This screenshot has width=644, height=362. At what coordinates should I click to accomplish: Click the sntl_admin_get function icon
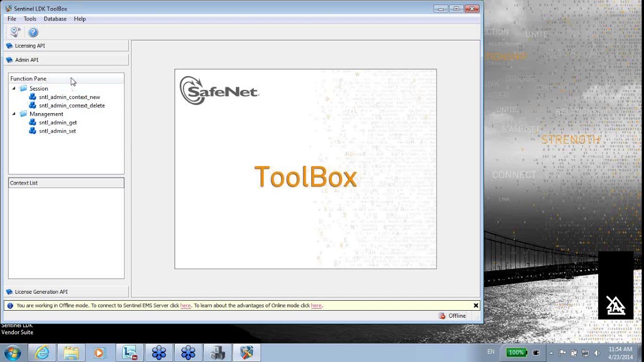point(33,123)
